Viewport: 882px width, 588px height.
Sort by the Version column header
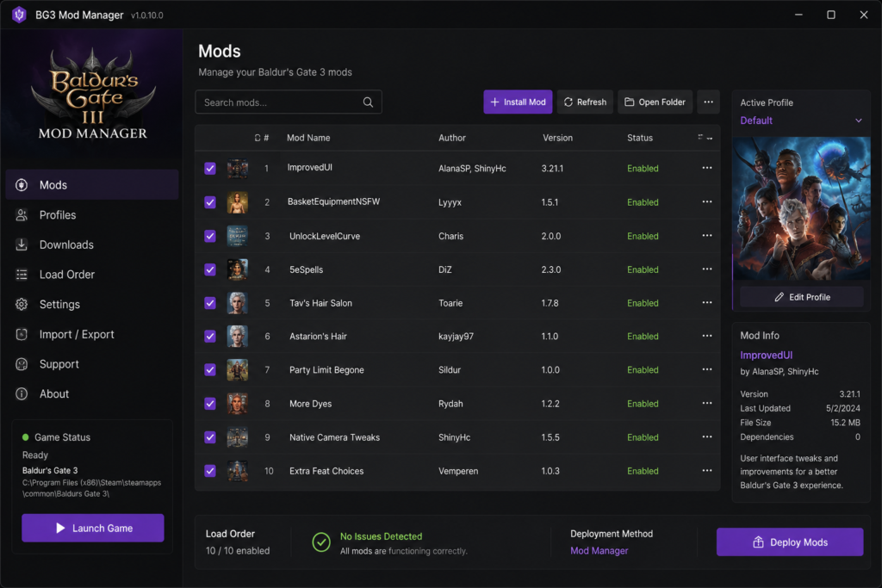[557, 138]
